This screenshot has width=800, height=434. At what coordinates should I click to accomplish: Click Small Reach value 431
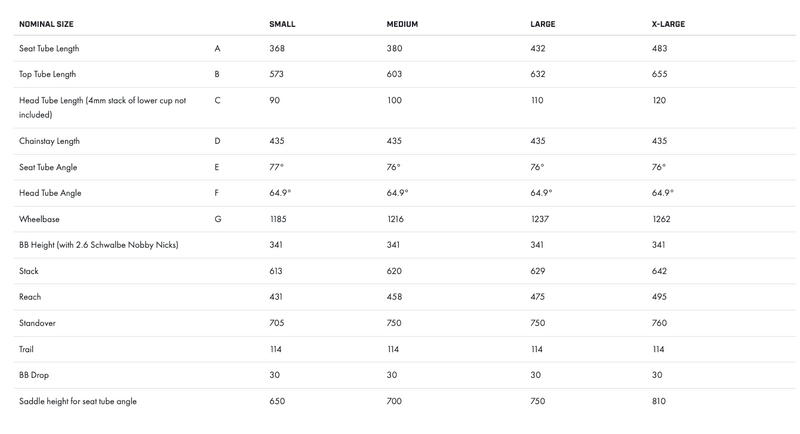tap(277, 297)
